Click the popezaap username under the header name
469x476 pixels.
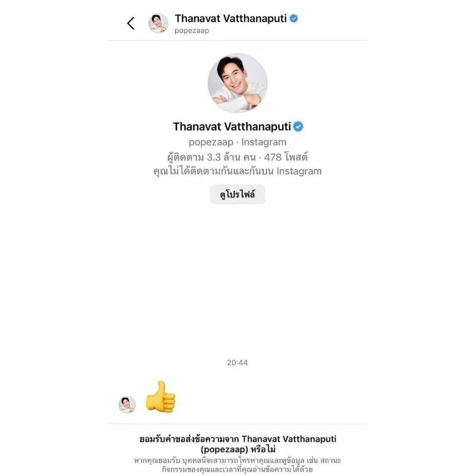(192, 31)
